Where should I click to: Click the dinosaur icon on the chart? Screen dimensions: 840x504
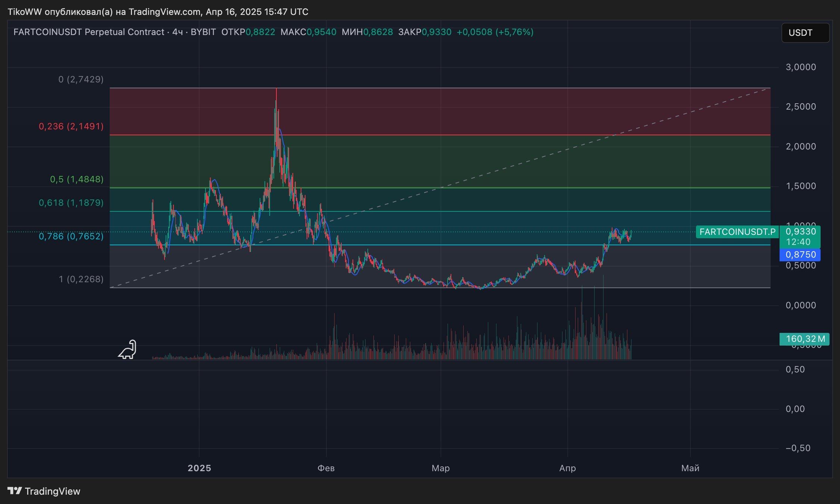pos(128,350)
